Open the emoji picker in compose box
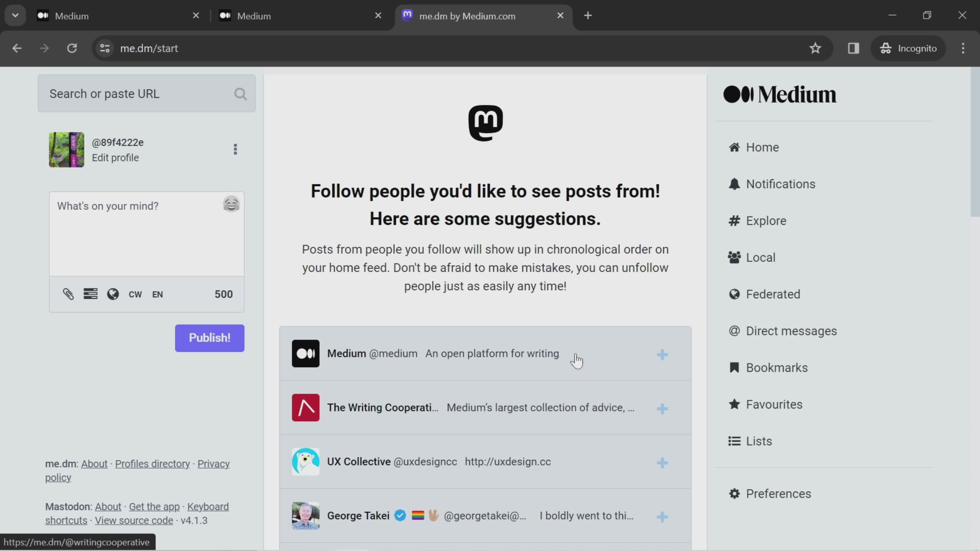The height and width of the screenshot is (551, 980). tap(231, 205)
